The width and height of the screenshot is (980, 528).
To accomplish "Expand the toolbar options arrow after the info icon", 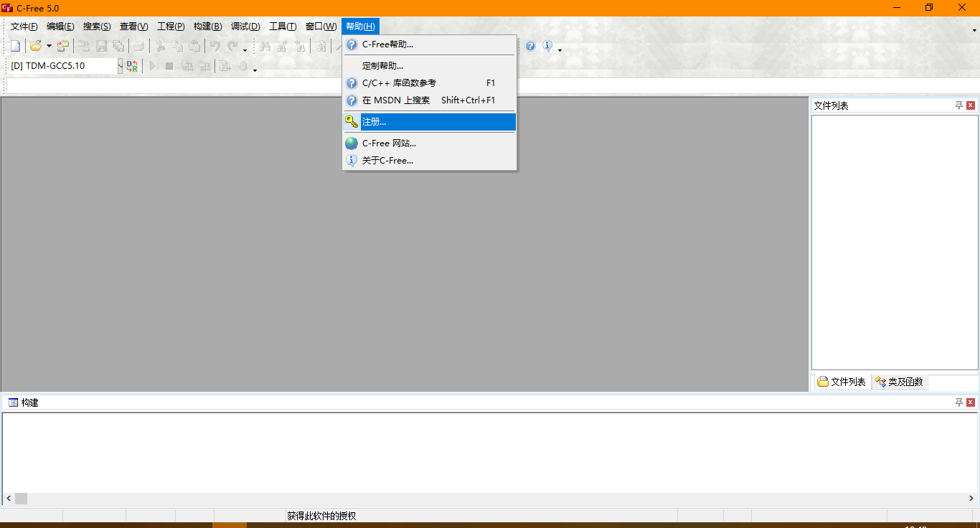I will (560, 49).
